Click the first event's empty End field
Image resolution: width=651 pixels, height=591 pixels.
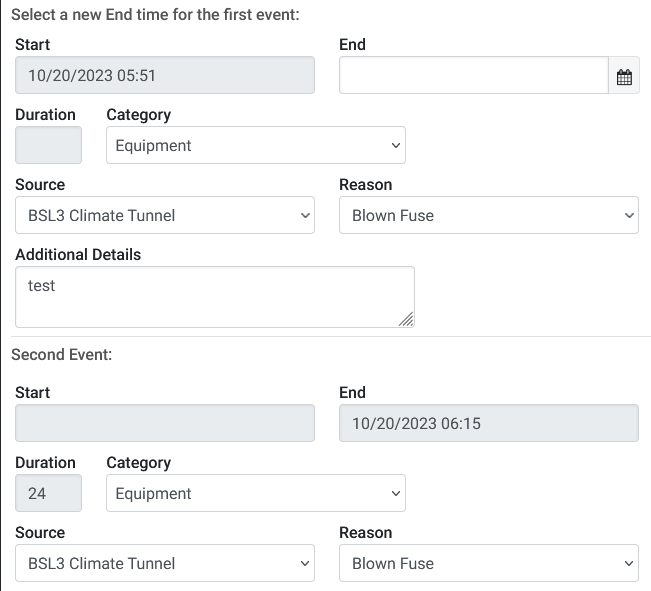474,75
